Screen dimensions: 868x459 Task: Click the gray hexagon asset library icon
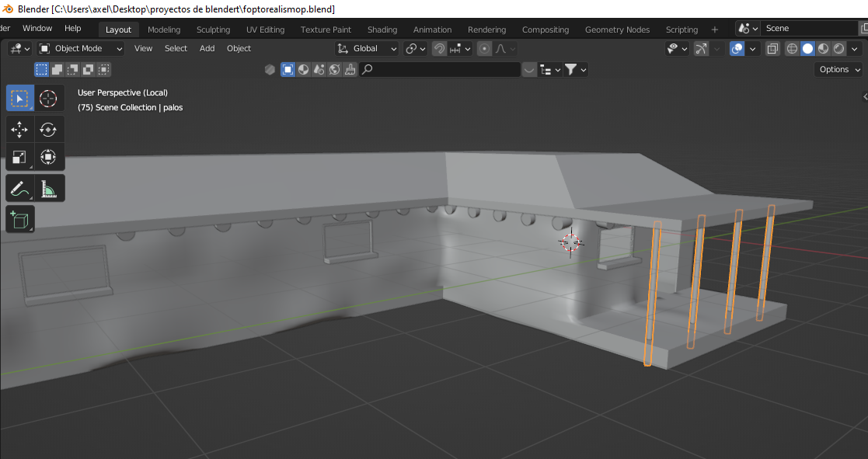(x=270, y=69)
